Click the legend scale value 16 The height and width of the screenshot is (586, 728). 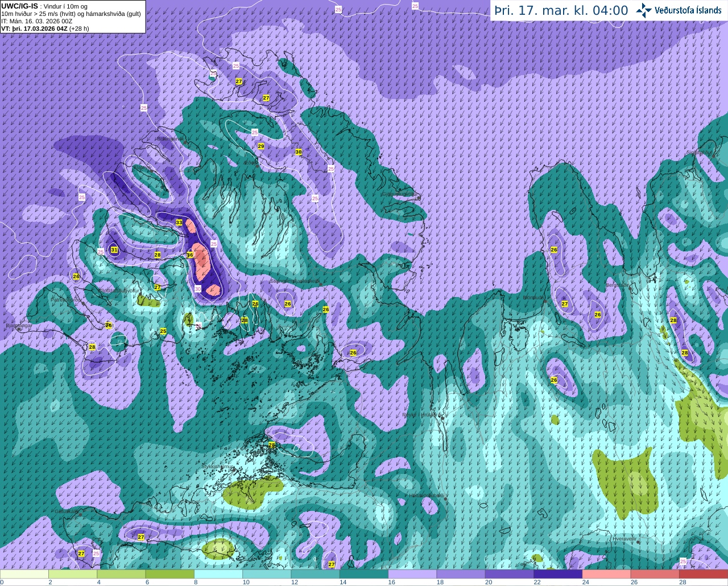[x=391, y=582]
